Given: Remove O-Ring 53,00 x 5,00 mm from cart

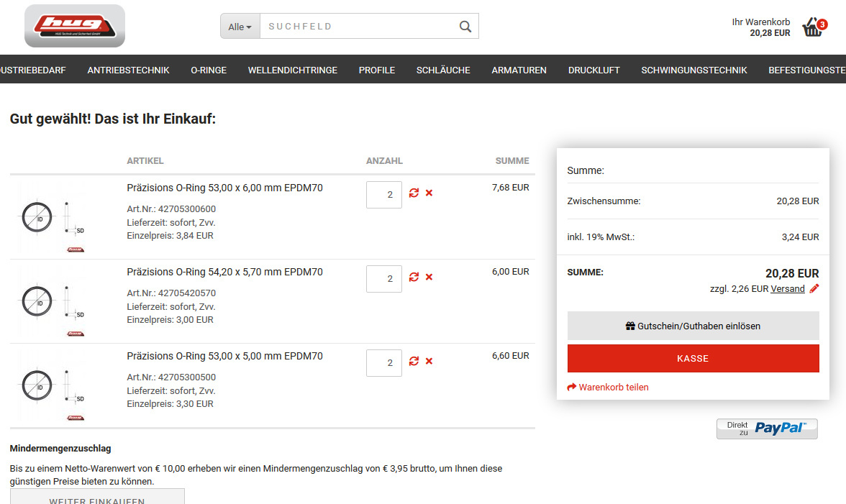Looking at the screenshot, I should (429, 361).
